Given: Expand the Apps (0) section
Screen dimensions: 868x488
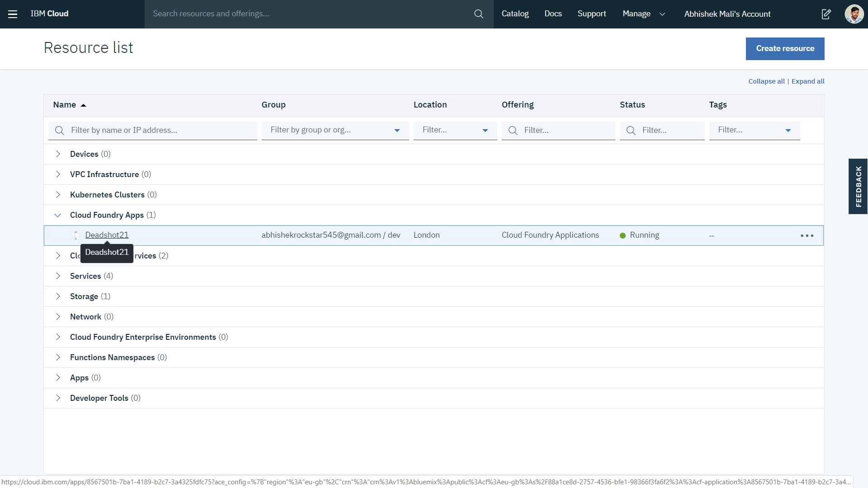Looking at the screenshot, I should (x=58, y=378).
